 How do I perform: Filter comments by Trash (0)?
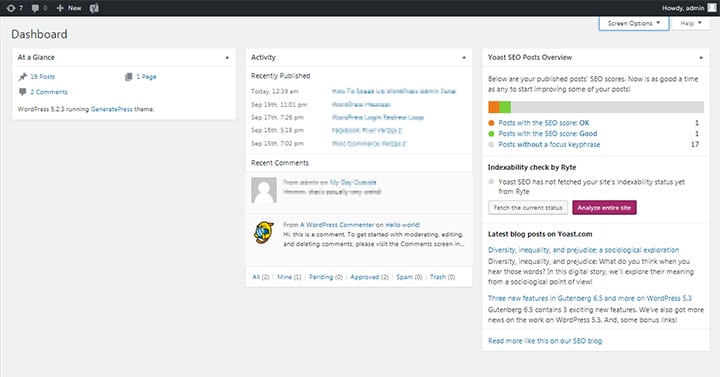pyautogui.click(x=442, y=277)
